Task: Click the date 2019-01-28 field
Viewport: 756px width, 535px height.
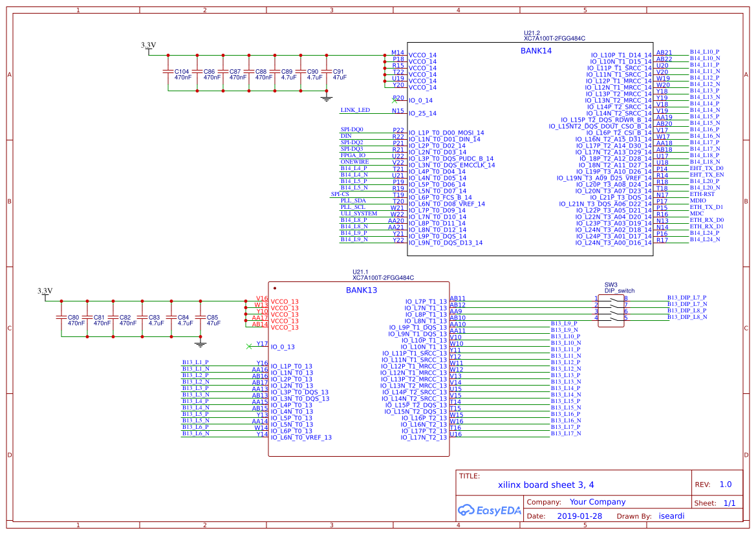Action: [x=579, y=516]
